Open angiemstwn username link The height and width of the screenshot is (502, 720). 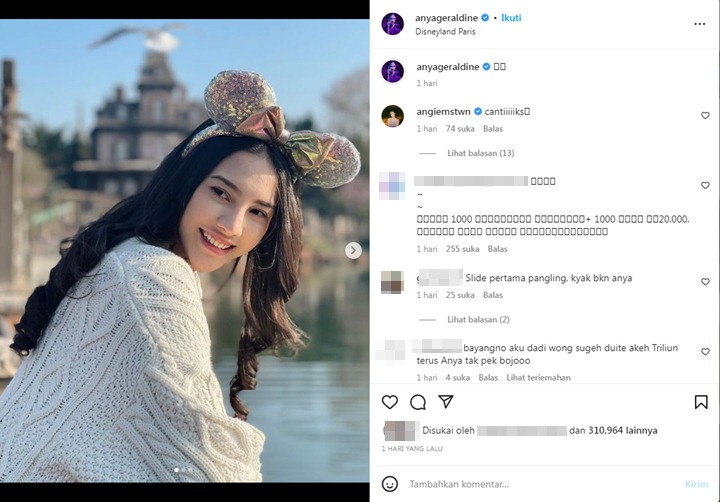pos(443,112)
